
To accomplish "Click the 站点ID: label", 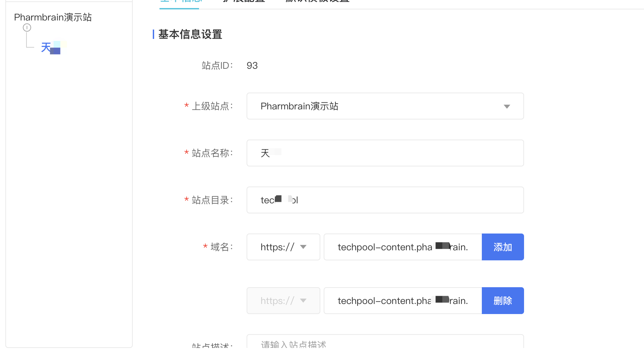I will pos(217,65).
